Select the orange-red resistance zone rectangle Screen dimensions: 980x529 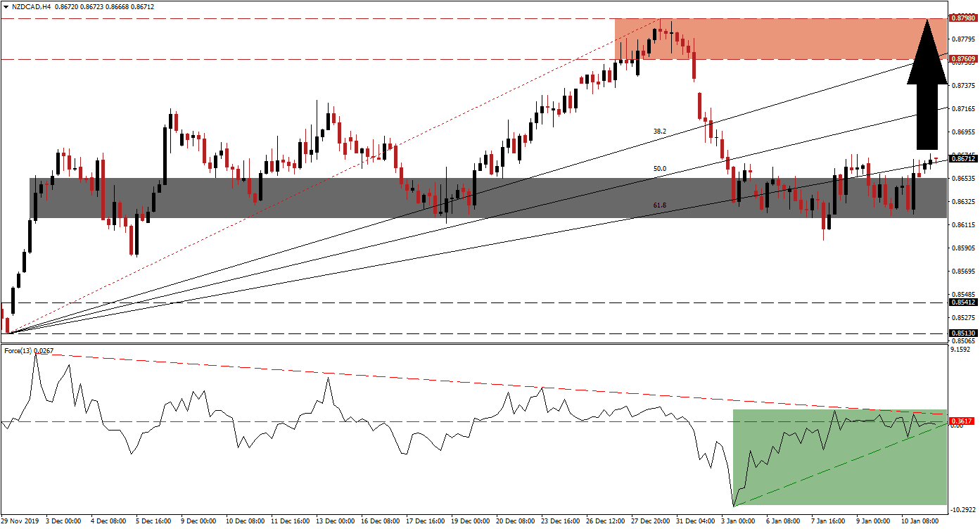(774, 39)
